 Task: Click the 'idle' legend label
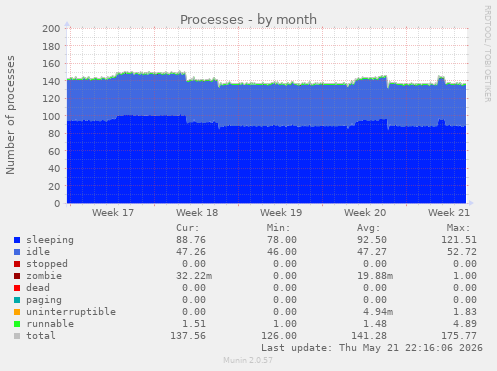38,252
